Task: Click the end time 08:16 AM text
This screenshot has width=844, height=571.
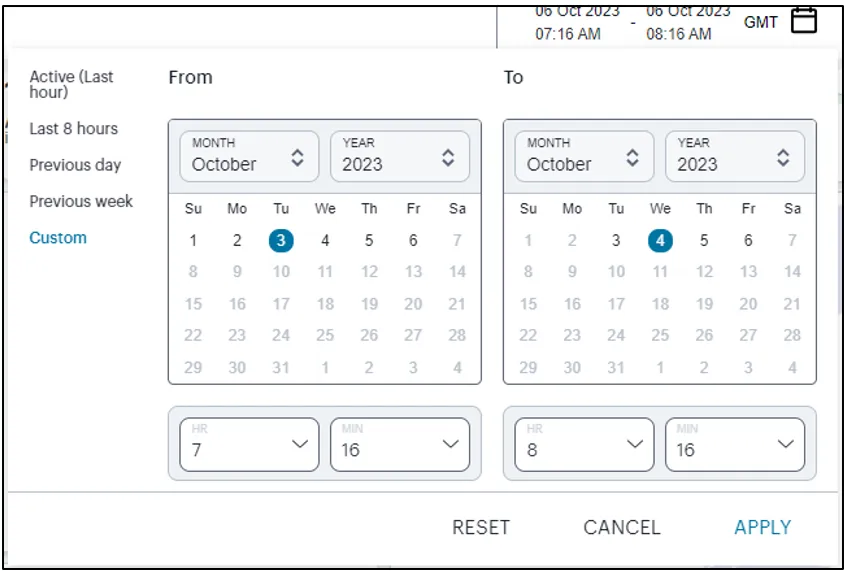Action: click(679, 34)
